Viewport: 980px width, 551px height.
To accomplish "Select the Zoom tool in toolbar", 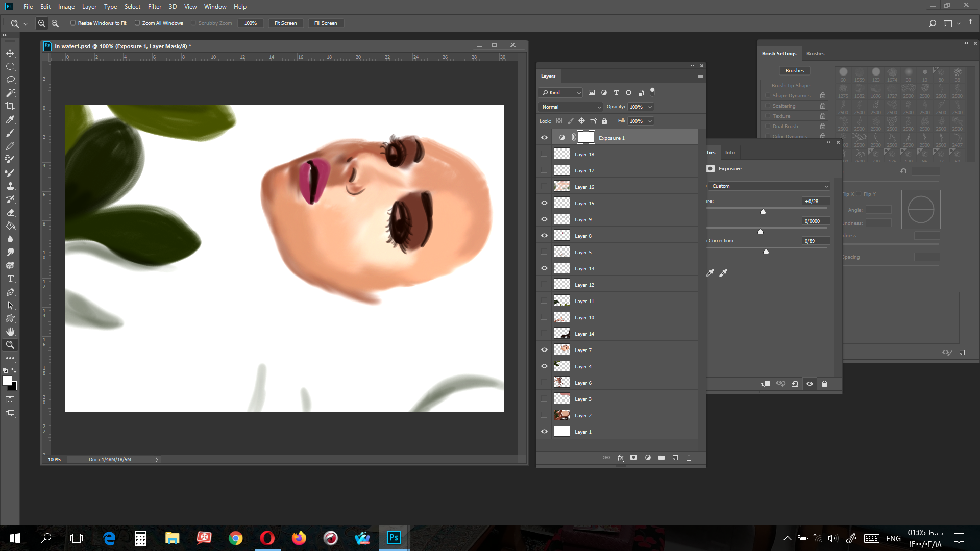I will click(10, 345).
